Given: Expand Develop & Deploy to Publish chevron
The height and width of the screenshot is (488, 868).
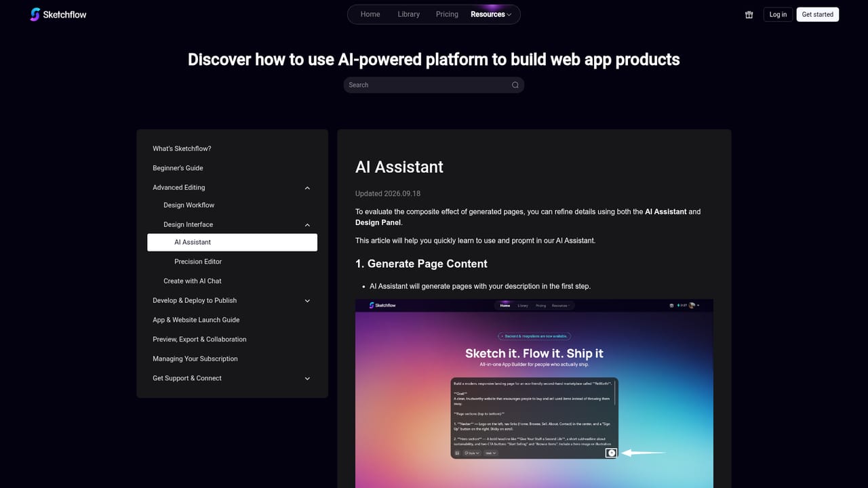Looking at the screenshot, I should [x=307, y=301].
